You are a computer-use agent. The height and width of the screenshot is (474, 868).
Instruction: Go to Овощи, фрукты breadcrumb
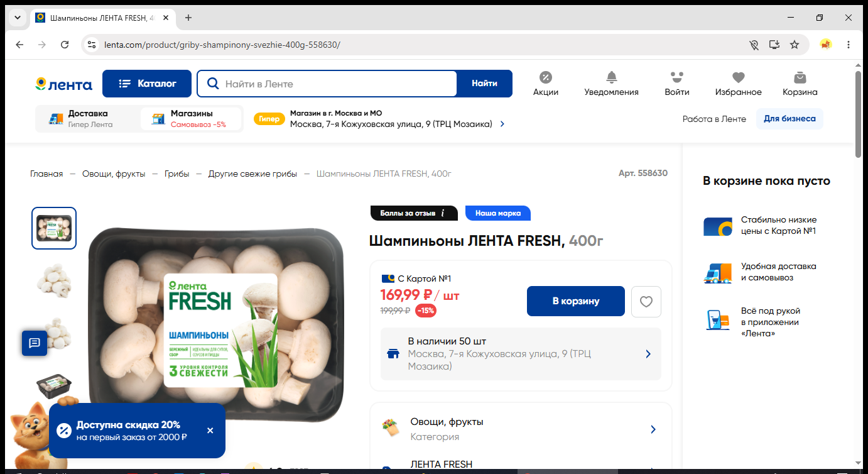point(114,174)
